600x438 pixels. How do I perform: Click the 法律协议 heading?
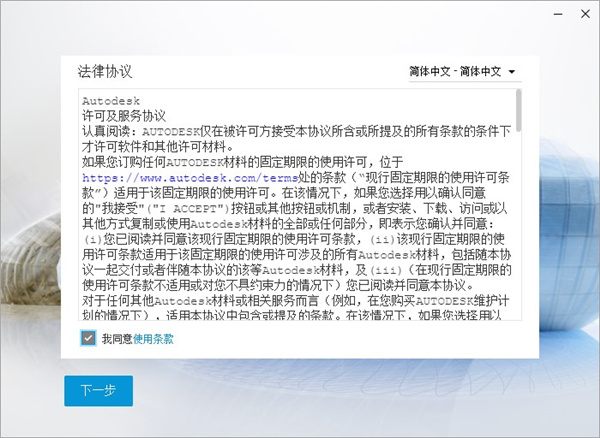tap(105, 72)
